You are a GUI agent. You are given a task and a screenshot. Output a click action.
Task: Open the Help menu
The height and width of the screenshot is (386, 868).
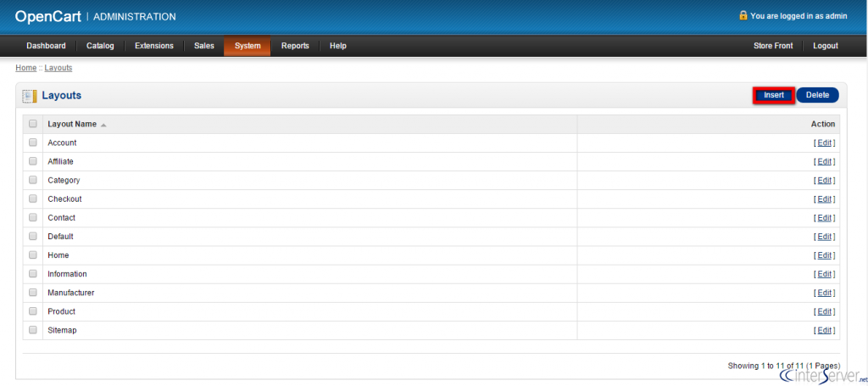coord(337,46)
